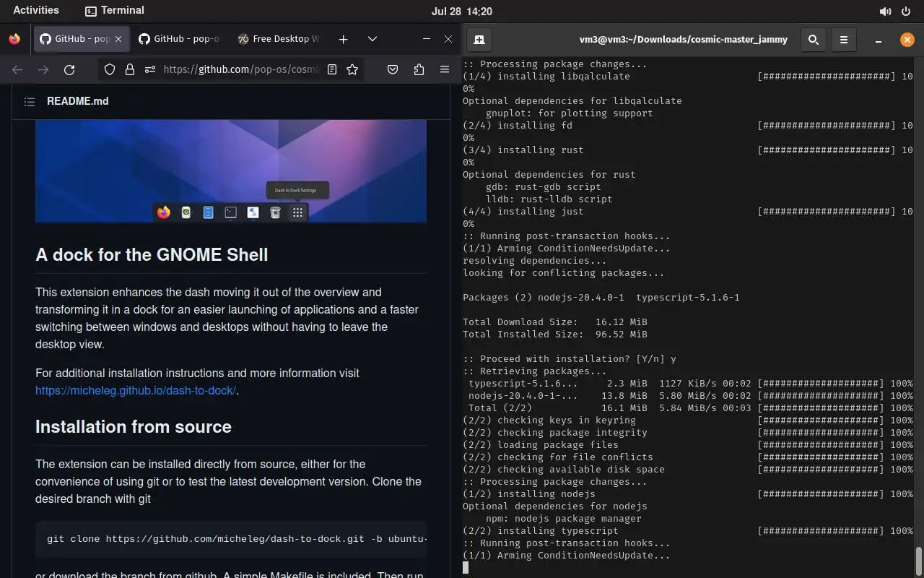Minimize the terminal window

(879, 40)
